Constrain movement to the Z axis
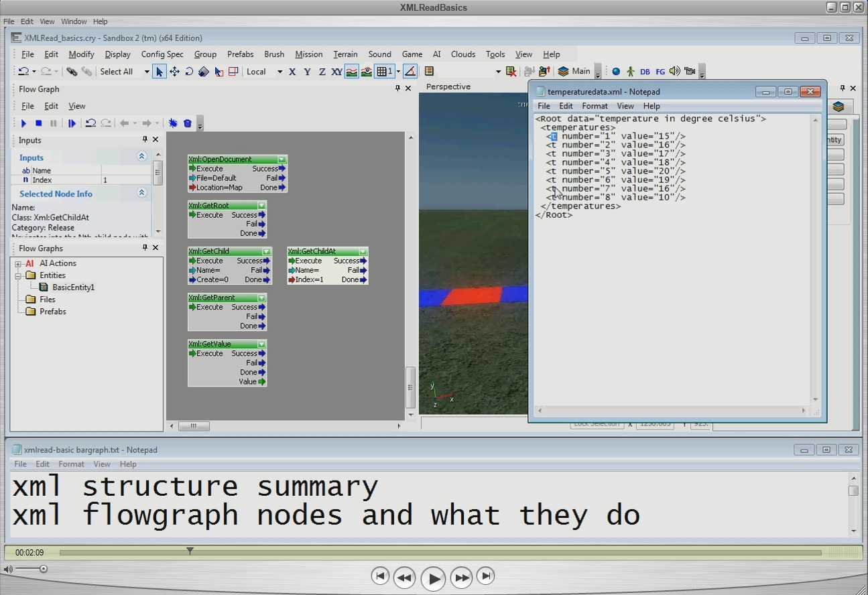This screenshot has height=595, width=868. click(x=322, y=72)
